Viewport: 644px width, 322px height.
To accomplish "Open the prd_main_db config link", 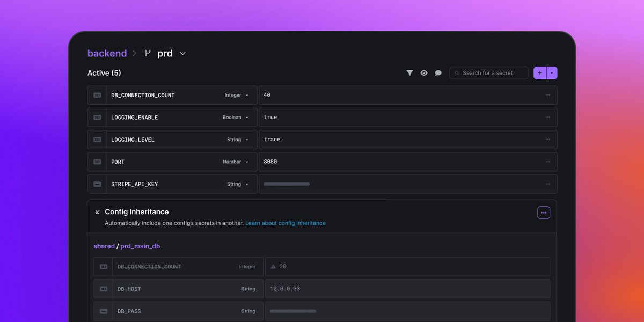I will tap(140, 246).
